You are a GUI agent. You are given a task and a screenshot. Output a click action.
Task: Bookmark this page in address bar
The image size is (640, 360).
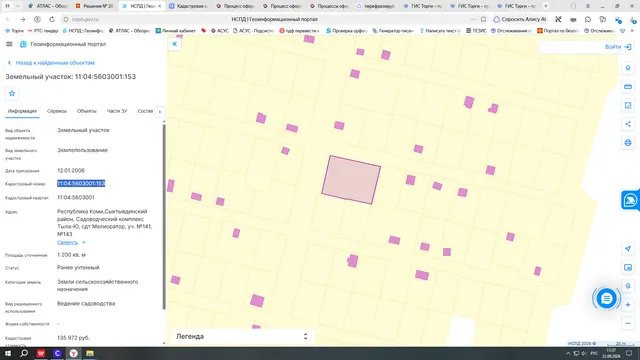pos(484,19)
